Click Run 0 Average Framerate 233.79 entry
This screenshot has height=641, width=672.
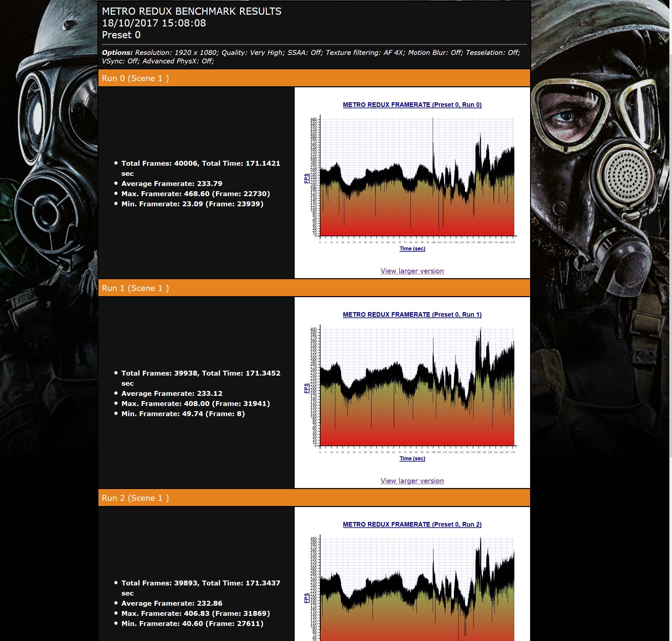(x=172, y=183)
